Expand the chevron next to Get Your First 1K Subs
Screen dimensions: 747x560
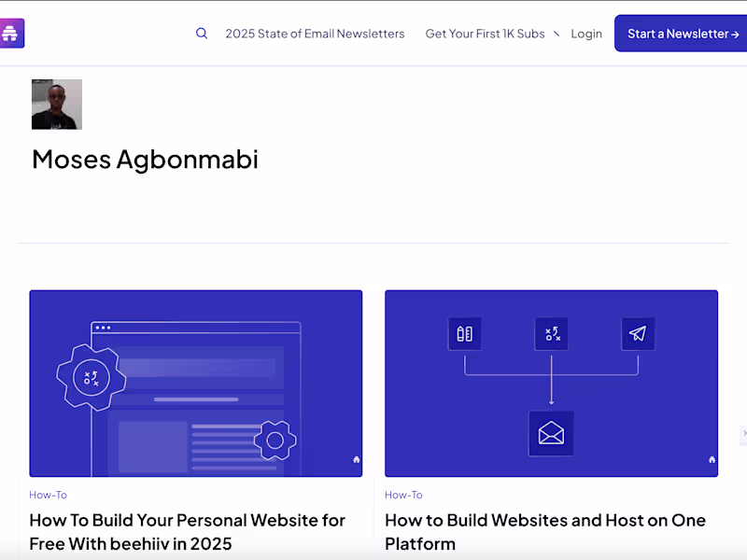(557, 34)
